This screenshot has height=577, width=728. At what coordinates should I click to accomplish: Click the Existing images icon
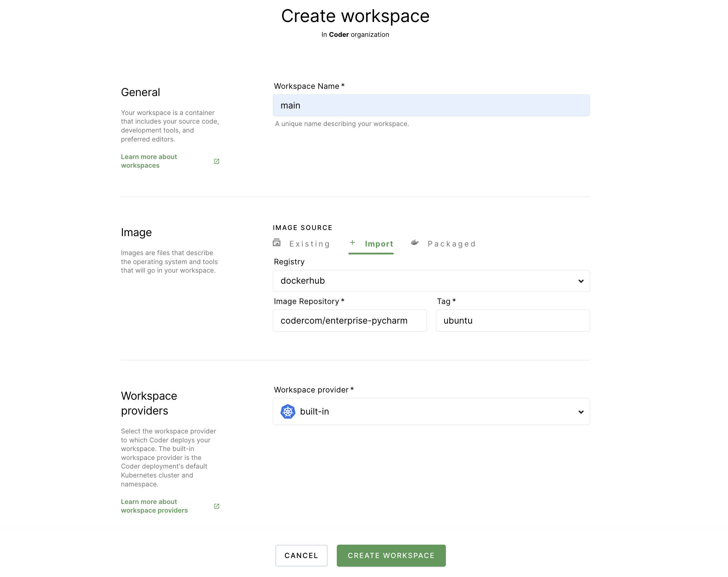(277, 243)
